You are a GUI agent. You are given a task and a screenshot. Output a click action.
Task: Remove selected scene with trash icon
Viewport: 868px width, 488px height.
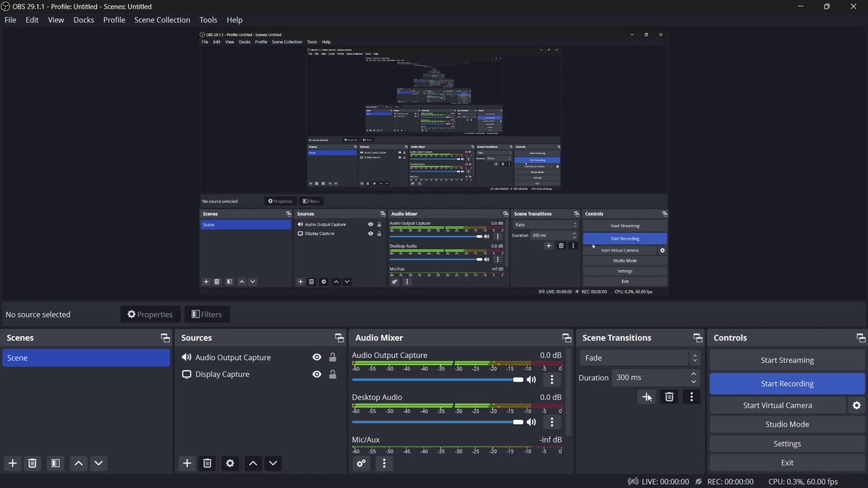coord(33,463)
